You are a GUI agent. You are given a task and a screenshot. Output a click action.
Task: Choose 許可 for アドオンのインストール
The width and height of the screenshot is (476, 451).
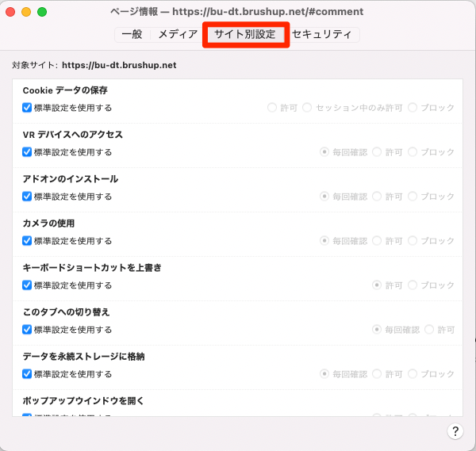[x=378, y=197]
